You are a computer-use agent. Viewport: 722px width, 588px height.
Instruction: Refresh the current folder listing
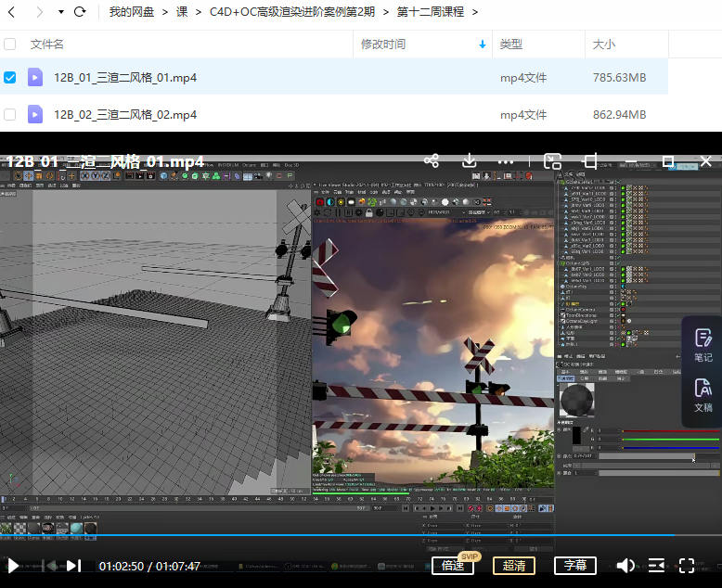[80, 12]
